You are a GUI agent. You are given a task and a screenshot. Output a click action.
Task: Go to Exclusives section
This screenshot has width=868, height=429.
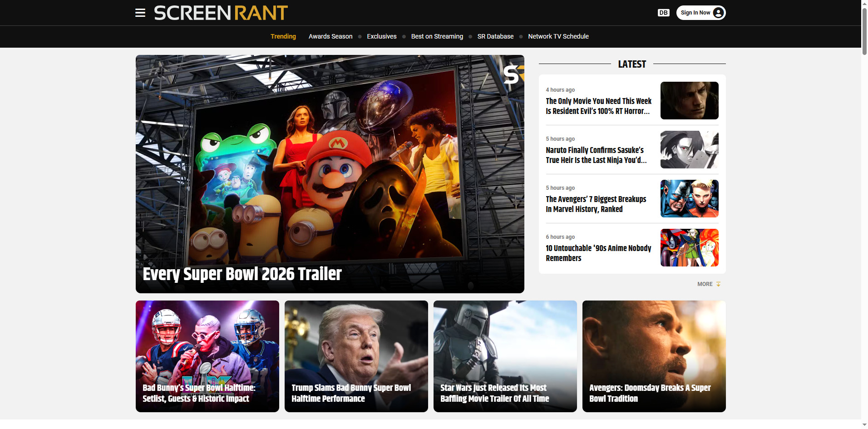tap(382, 36)
